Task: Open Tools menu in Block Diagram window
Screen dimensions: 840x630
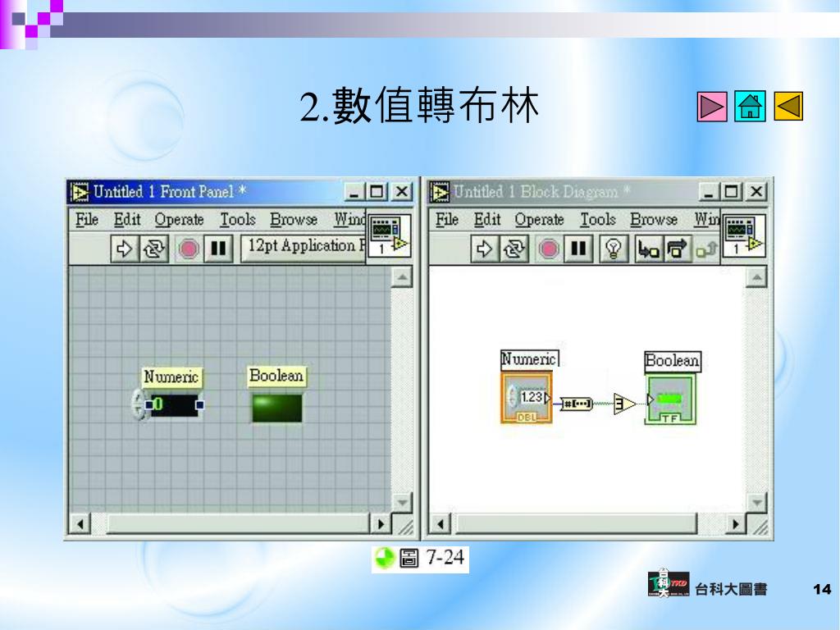Action: (598, 220)
